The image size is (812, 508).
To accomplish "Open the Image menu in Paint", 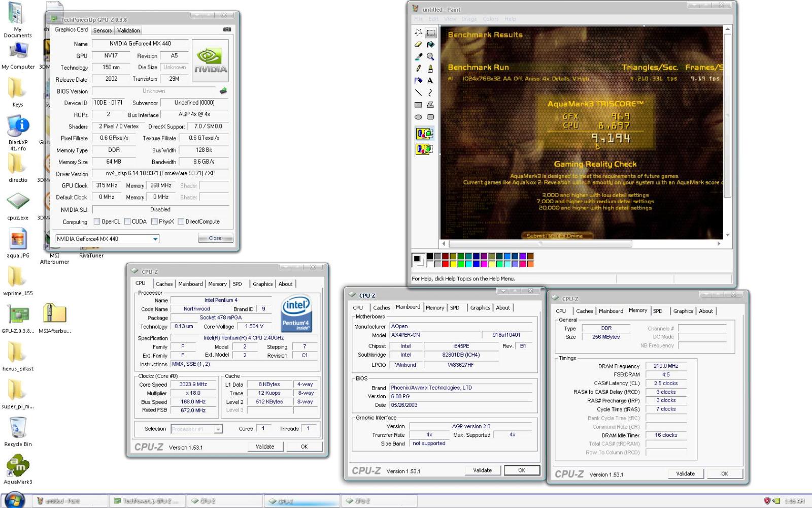I will click(469, 19).
